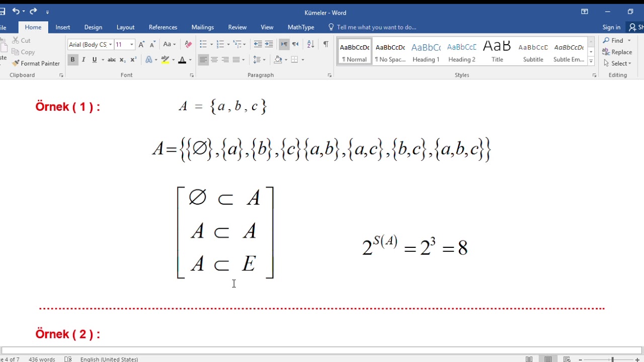
Task: Switch to Read Mode view icon
Action: [x=529, y=359]
